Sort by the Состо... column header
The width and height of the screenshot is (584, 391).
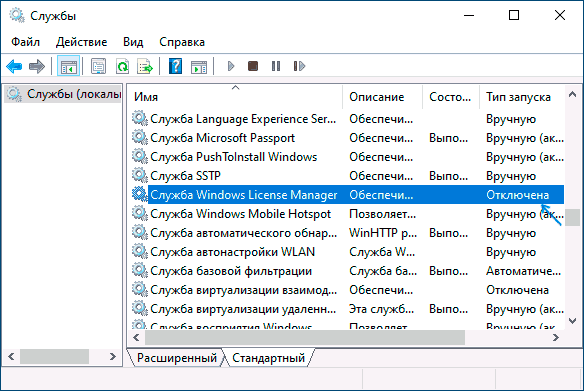(451, 97)
